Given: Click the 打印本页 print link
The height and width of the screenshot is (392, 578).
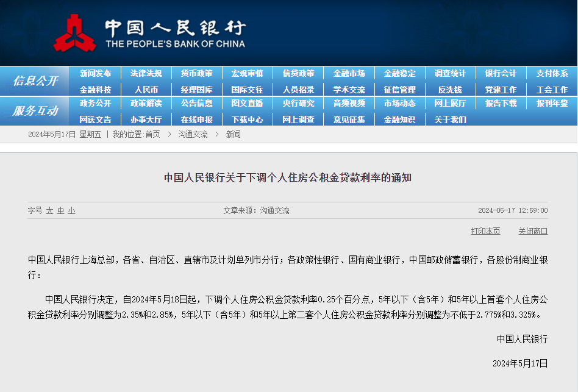Looking at the screenshot, I should coord(485,231).
